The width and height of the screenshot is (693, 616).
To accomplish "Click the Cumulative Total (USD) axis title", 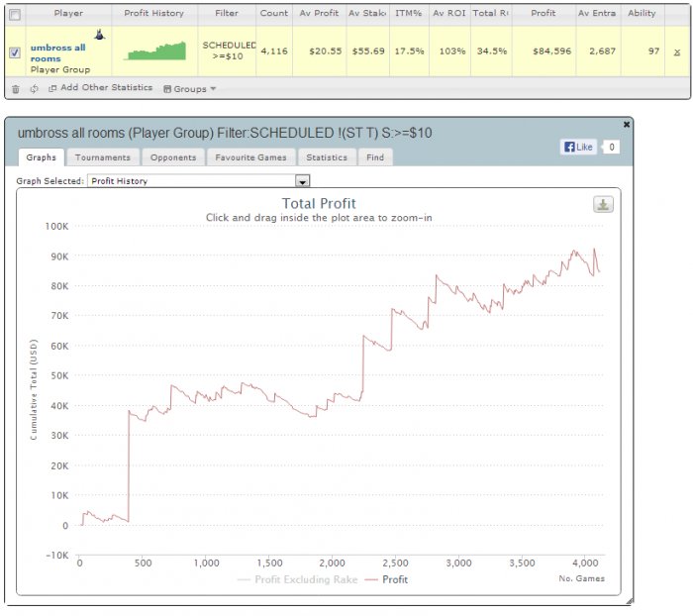I will pyautogui.click(x=34, y=389).
